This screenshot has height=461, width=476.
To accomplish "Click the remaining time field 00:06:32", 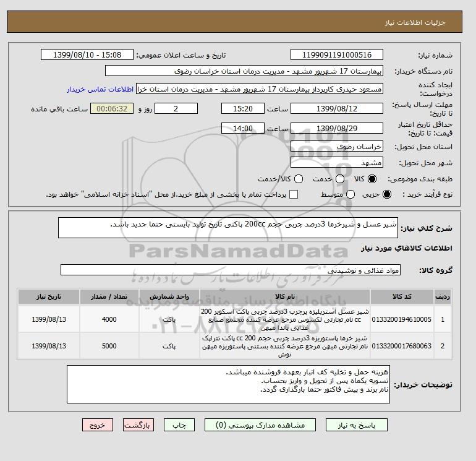I will click(x=112, y=108).
